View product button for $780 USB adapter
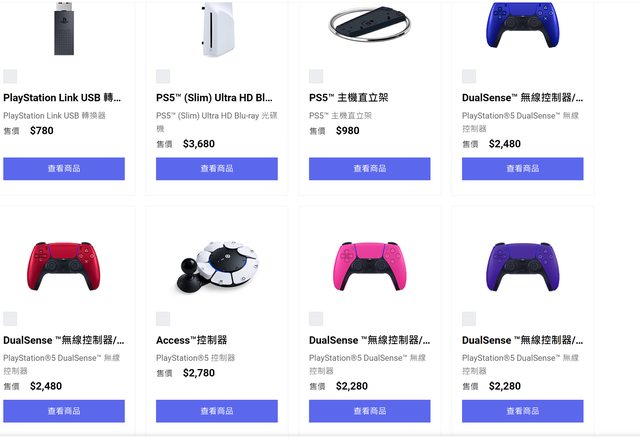Screen dimensions: 640x439 click(x=64, y=169)
